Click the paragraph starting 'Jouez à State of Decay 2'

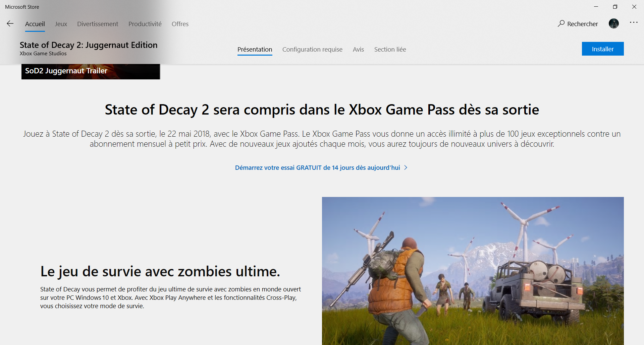click(x=322, y=139)
